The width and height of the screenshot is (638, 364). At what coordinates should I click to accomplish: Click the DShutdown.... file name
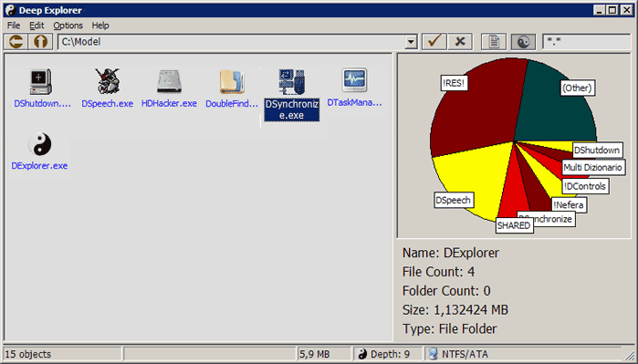point(42,104)
